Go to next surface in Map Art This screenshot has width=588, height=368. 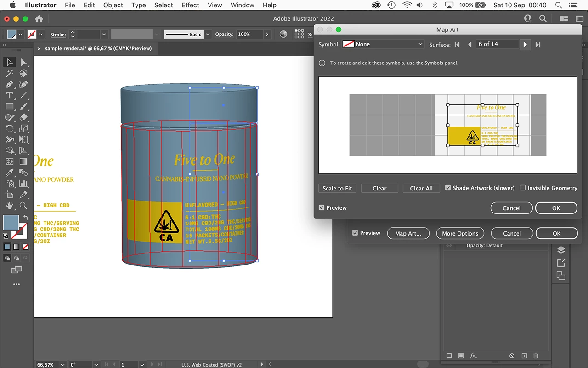tap(525, 45)
